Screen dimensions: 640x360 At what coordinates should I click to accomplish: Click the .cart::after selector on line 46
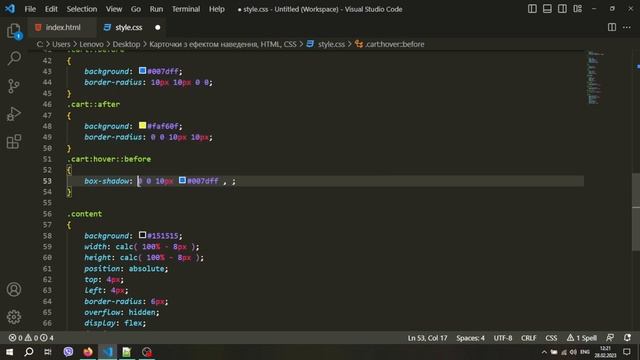pyautogui.click(x=93, y=104)
